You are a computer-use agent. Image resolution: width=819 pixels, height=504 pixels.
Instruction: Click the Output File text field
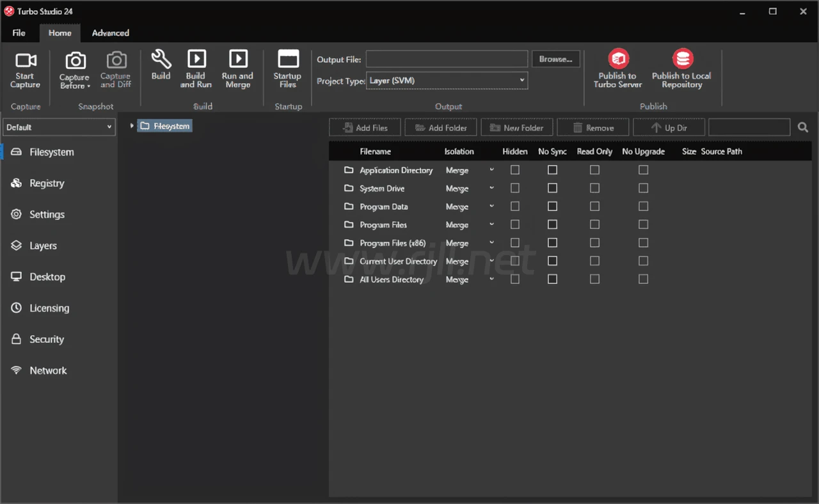[447, 59]
